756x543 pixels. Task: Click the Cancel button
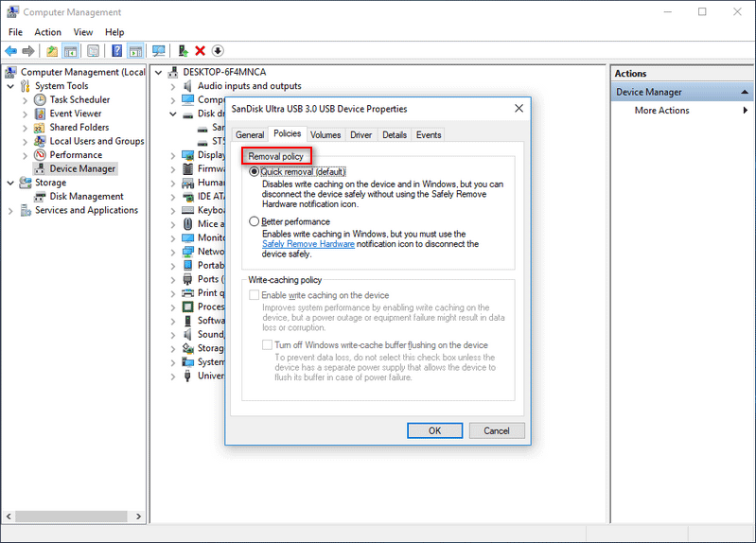coord(497,430)
